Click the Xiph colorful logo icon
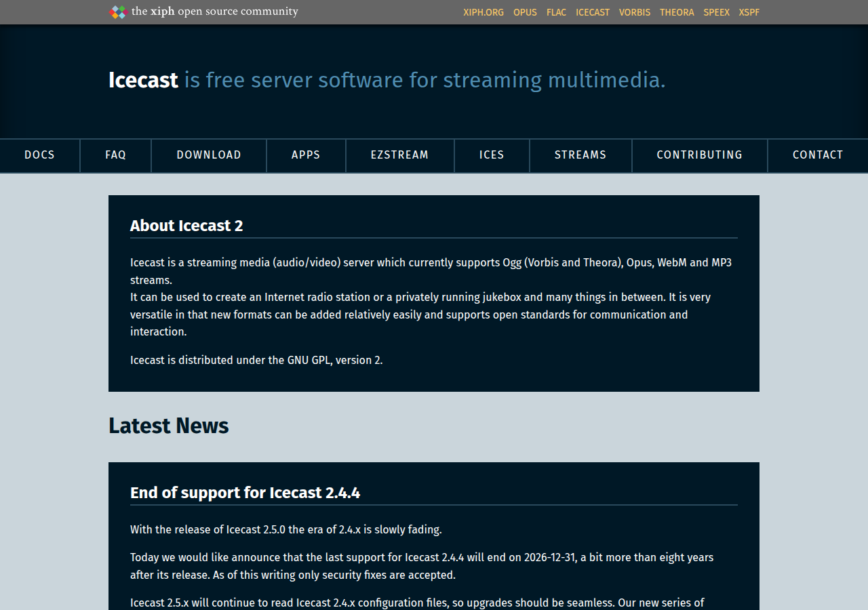Image resolution: width=868 pixels, height=610 pixels. (x=119, y=12)
